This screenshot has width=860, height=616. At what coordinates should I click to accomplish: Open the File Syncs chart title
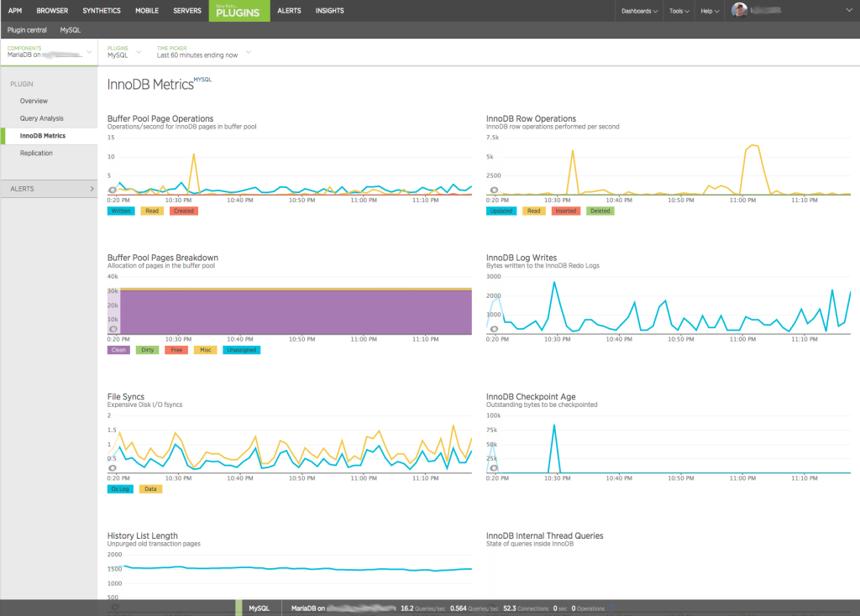coord(126,397)
